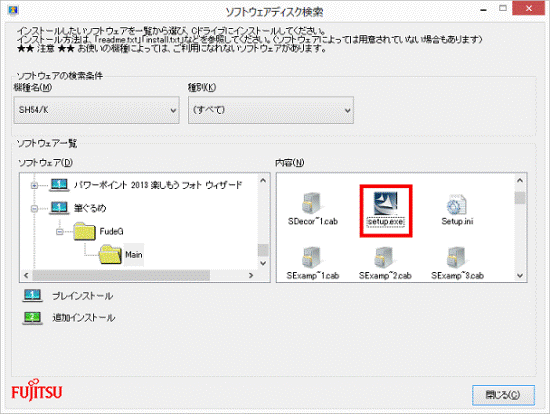The image size is (550, 414).
Task: Collapse the 筆ぐるめ tree node
Action: 34,208
